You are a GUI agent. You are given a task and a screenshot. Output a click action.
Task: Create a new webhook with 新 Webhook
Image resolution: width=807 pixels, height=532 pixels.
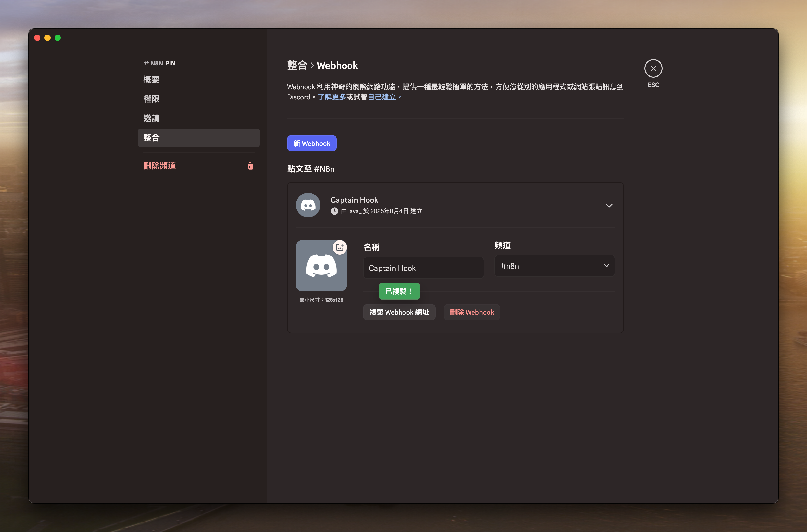point(311,144)
